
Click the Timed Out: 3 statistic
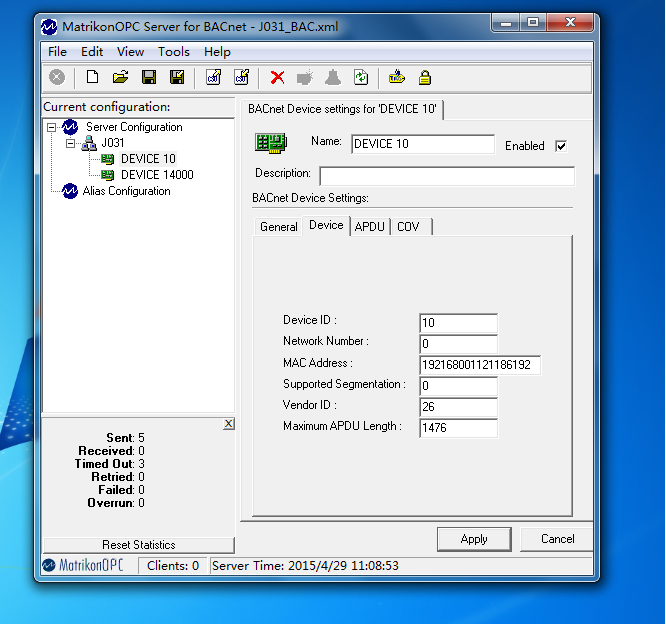110,464
